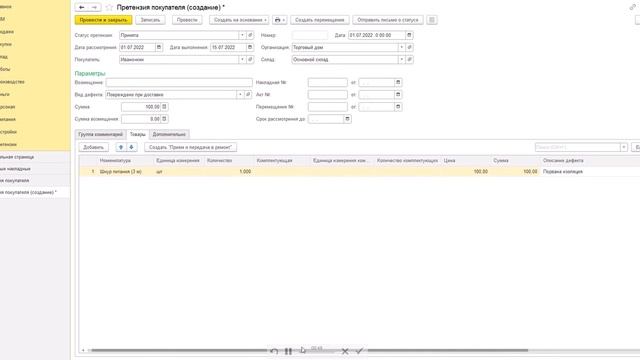
Task: Go forward with the right arrow button
Action: pos(94,7)
